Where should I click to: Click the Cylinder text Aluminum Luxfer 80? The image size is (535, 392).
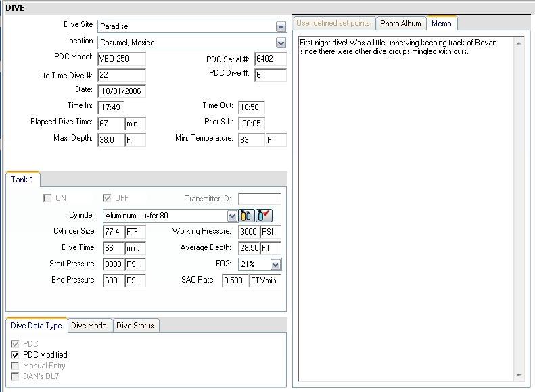[137, 216]
